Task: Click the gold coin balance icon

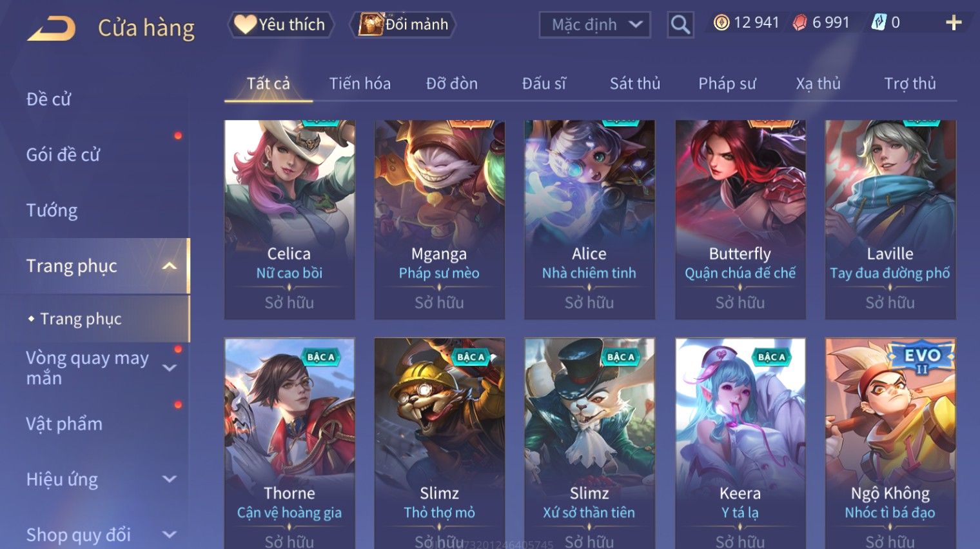Action: [721, 23]
